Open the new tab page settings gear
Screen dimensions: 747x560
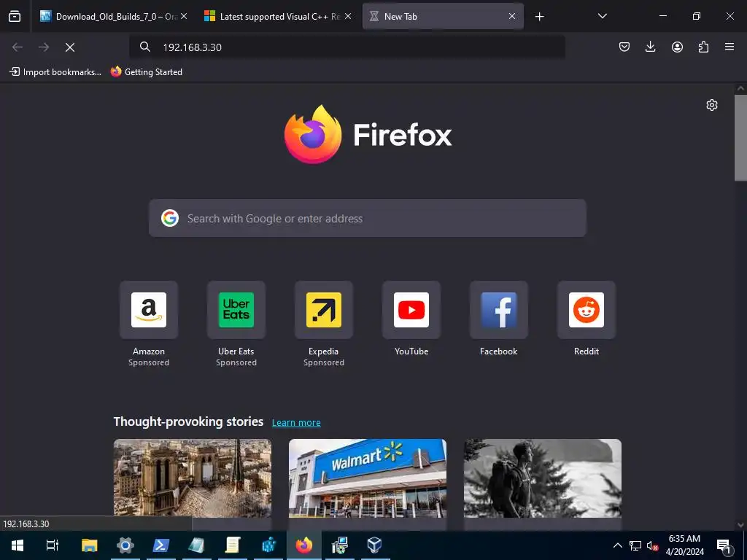[x=712, y=105]
